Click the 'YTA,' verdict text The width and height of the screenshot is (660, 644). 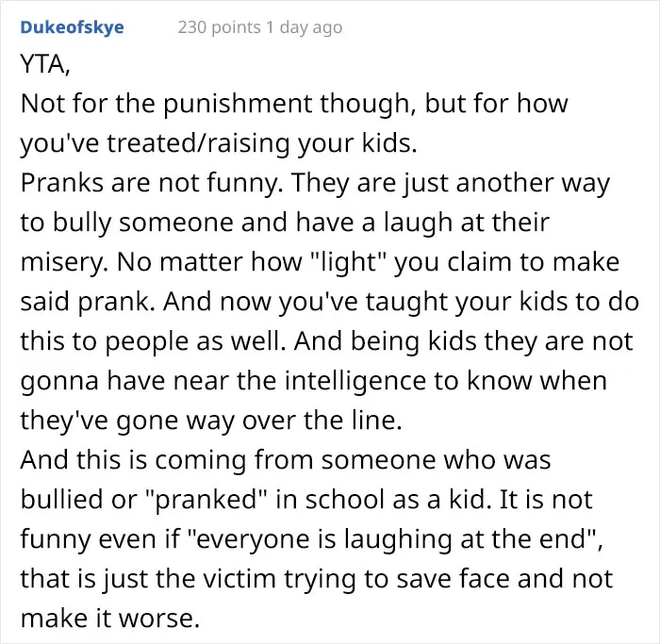45,64
